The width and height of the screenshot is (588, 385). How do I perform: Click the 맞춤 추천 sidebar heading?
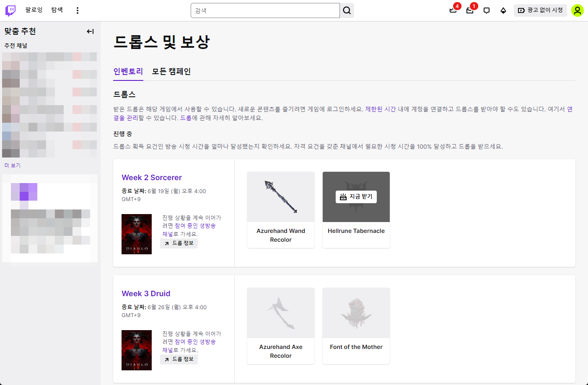pyautogui.click(x=20, y=31)
